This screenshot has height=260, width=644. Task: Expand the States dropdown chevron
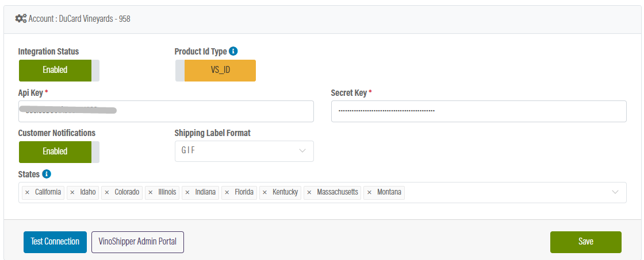615,192
